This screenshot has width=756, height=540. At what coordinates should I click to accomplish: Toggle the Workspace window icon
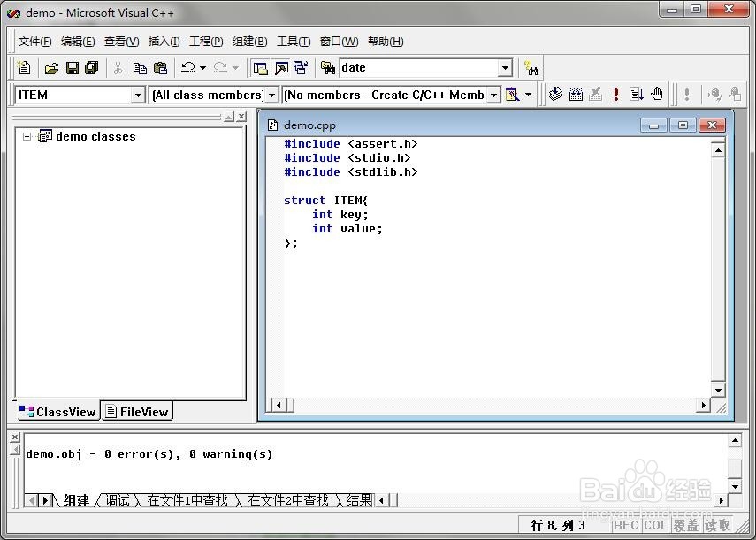coord(260,68)
